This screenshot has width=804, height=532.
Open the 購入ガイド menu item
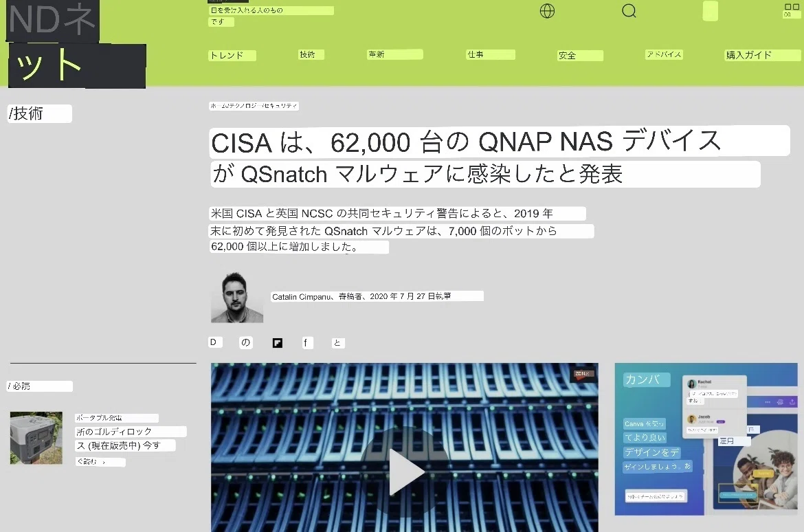pyautogui.click(x=763, y=55)
